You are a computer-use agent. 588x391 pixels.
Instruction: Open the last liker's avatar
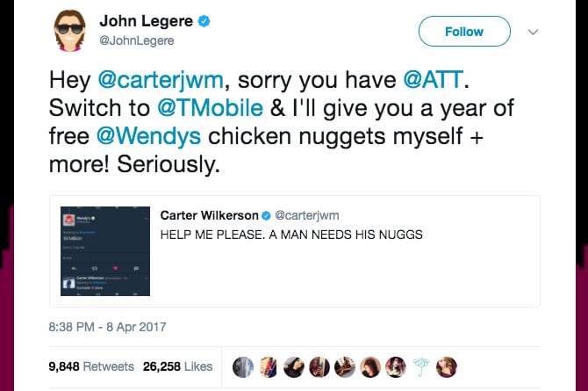447,367
